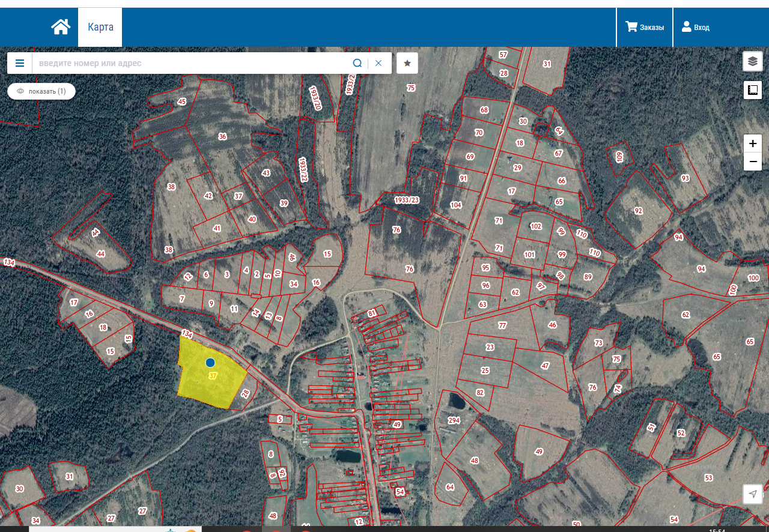Select parcel labeled 1933/23
This screenshot has width=769, height=532.
tap(407, 200)
